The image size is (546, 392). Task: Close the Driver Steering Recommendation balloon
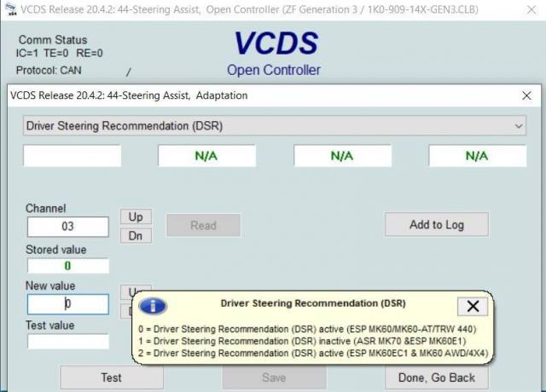pos(473,306)
